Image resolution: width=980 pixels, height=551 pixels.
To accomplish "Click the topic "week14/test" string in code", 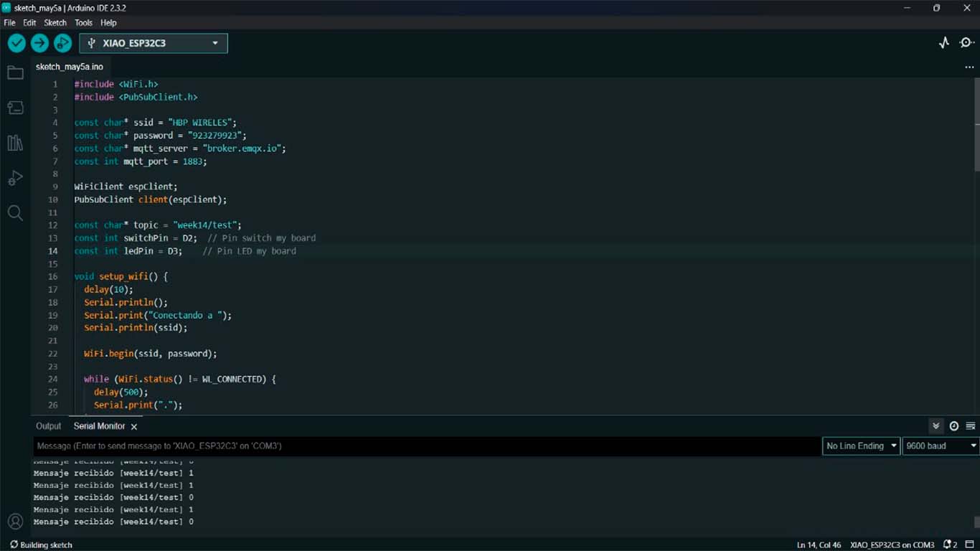I will [x=205, y=225].
